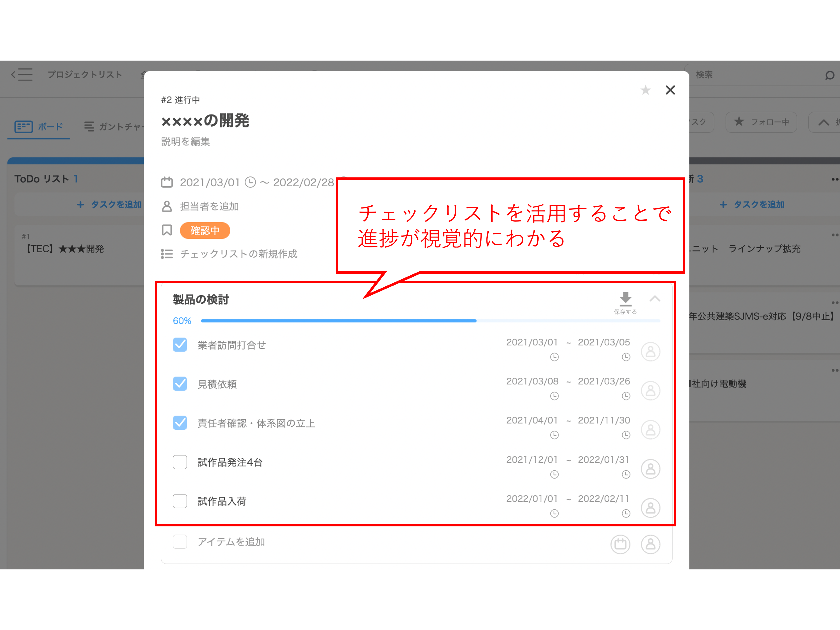This screenshot has width=840, height=630.
Task: Click the favorite star in task dialog
Action: (x=645, y=90)
